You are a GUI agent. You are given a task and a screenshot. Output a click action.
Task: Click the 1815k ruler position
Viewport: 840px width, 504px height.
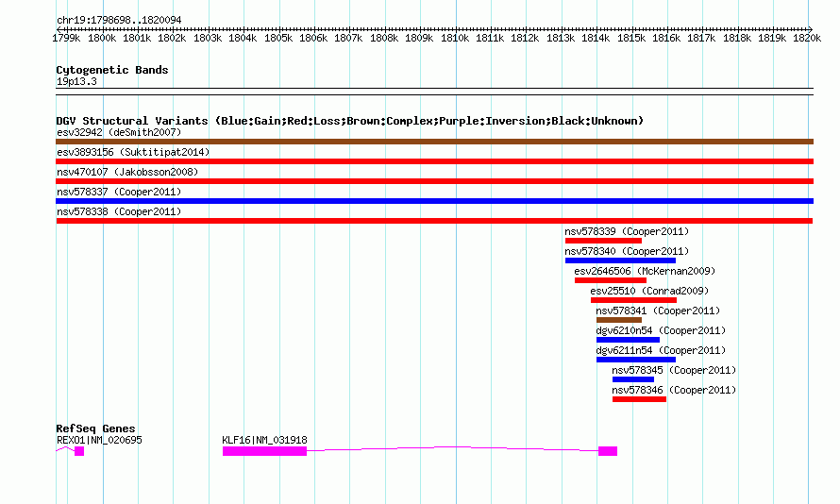(x=631, y=38)
